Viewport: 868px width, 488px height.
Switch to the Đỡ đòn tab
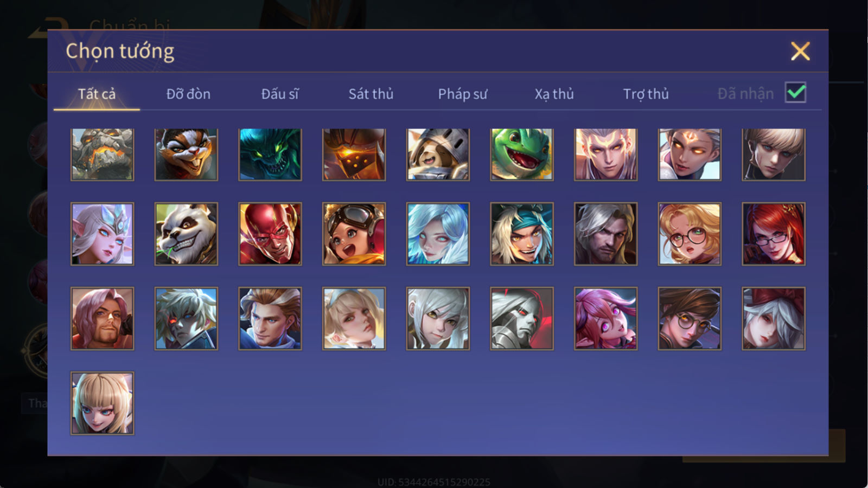(188, 94)
